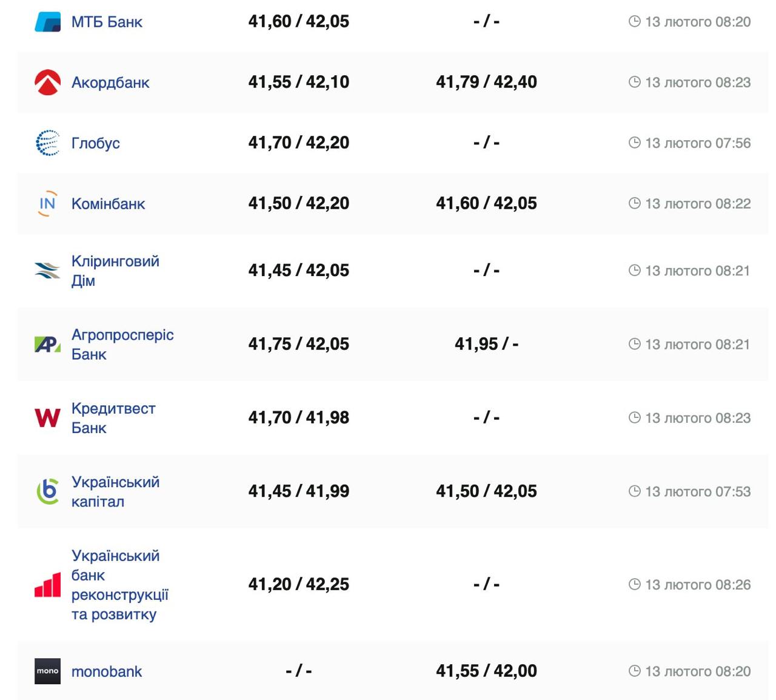Screen dimensions: 776x700
Task: Click the Український капітал green logo
Action: [x=47, y=491]
